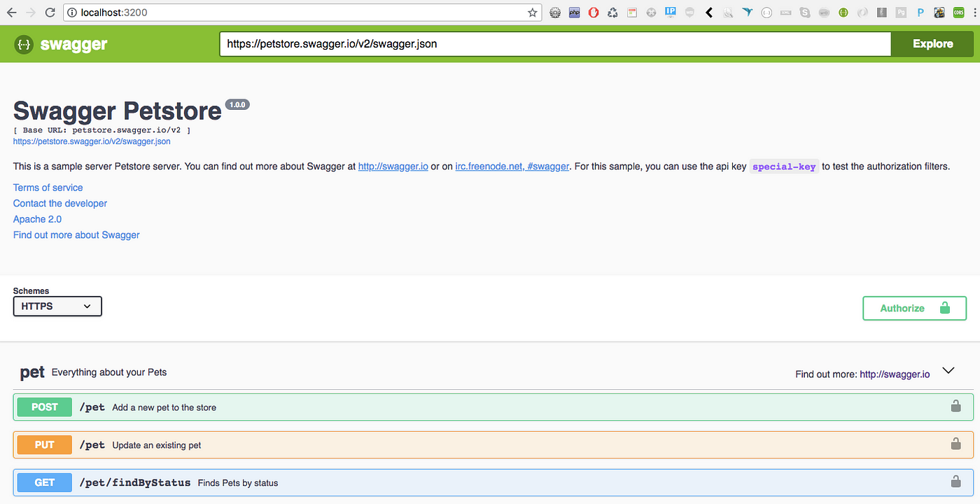Click the gray WS speech bubble icon
Screen dimensions: 980x504
[x=689, y=13]
